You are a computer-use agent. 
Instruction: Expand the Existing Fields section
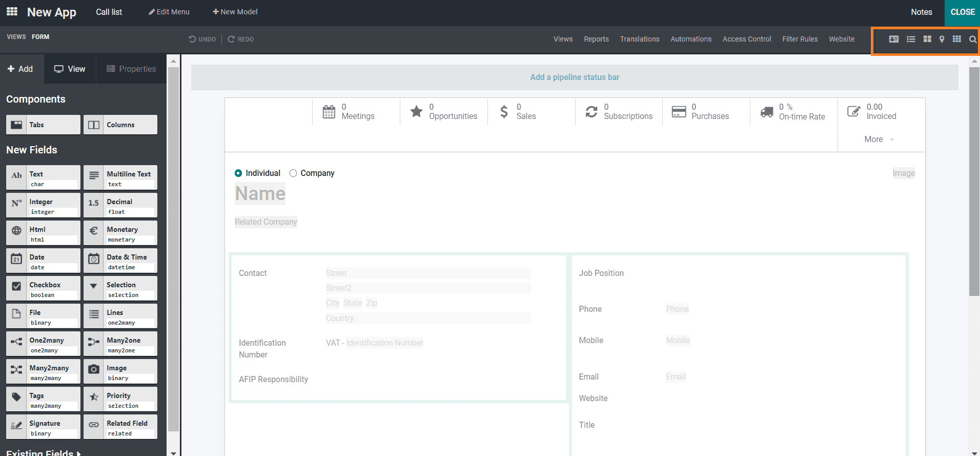pyautogui.click(x=44, y=453)
